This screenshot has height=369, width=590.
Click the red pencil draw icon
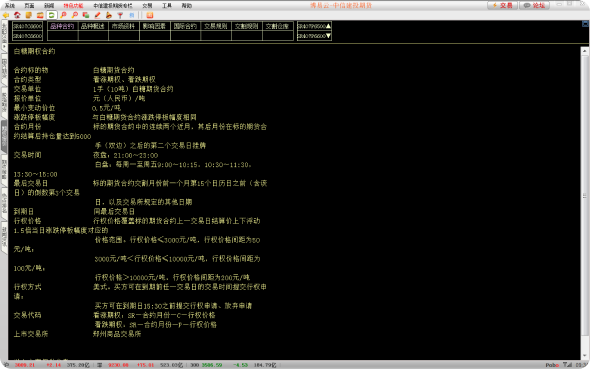pos(97,15)
